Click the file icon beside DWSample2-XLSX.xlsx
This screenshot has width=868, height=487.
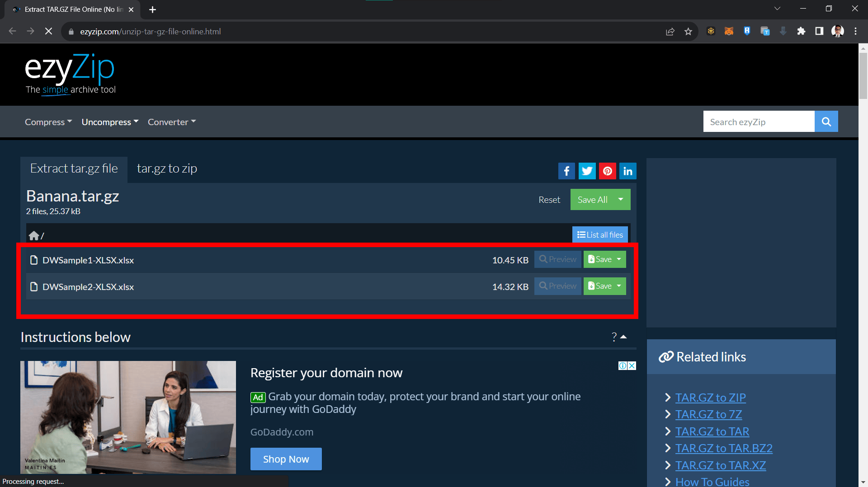[34, 286]
